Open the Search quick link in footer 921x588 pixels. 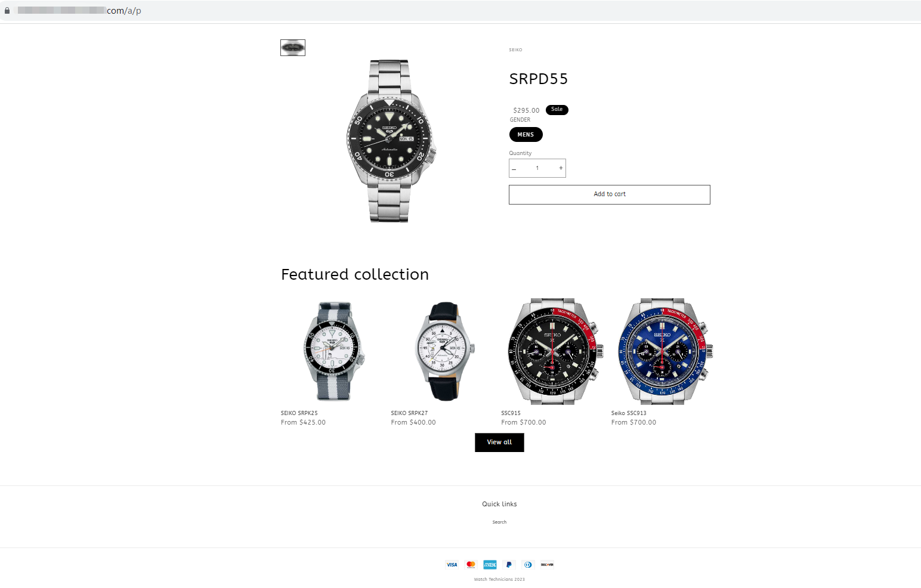click(499, 522)
